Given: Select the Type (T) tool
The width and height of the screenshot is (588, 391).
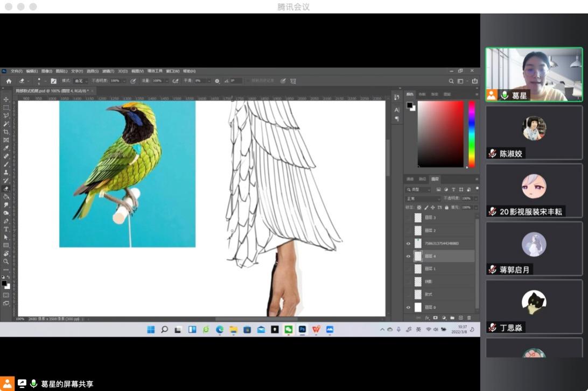Looking at the screenshot, I should point(6,229).
